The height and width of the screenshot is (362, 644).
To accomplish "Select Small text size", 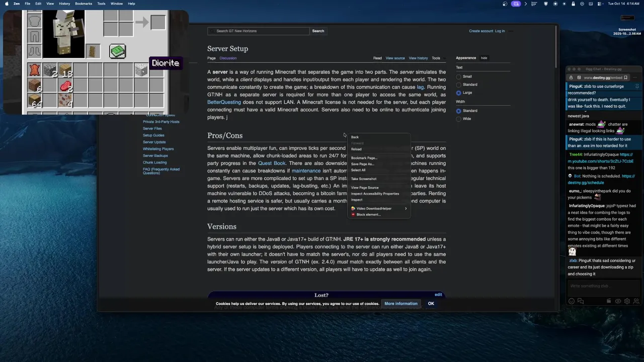I will point(458,77).
